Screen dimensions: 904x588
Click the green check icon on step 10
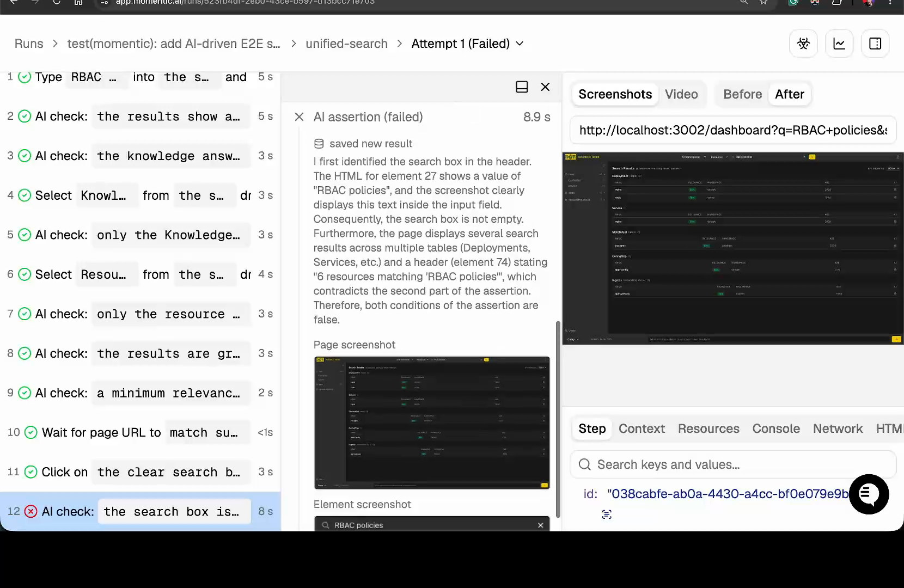tap(31, 433)
